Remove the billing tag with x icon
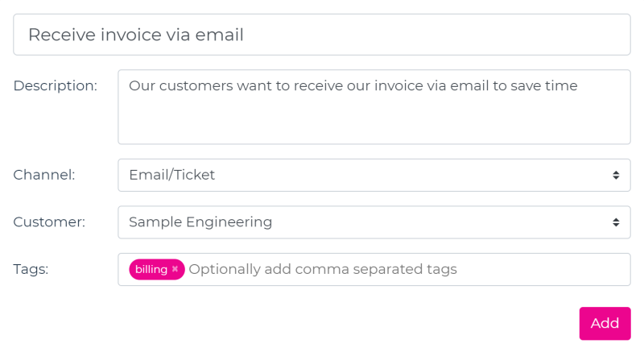 point(175,269)
